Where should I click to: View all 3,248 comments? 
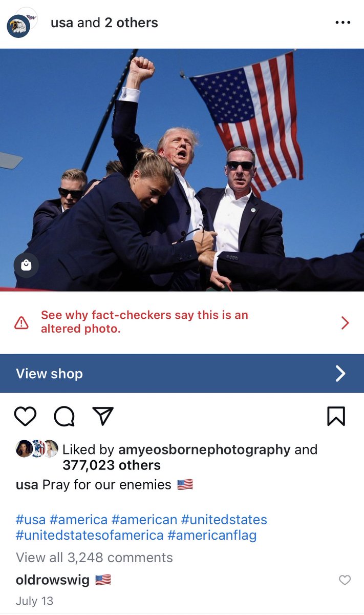94,557
